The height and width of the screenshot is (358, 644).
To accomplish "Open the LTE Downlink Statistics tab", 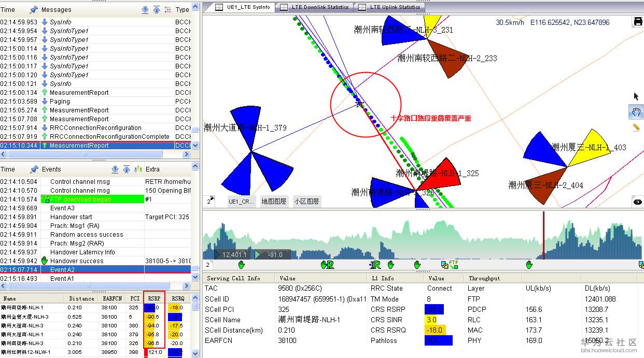I will 315,7.
